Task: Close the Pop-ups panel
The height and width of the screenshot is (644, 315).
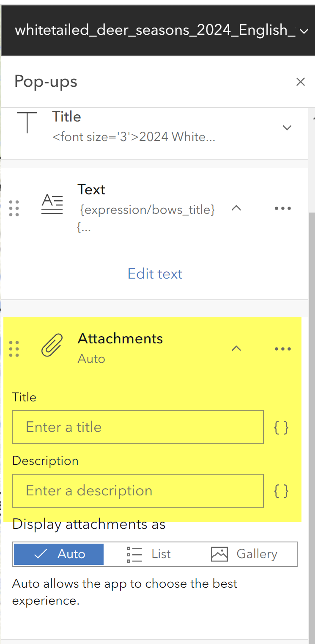Action: pos(300,82)
